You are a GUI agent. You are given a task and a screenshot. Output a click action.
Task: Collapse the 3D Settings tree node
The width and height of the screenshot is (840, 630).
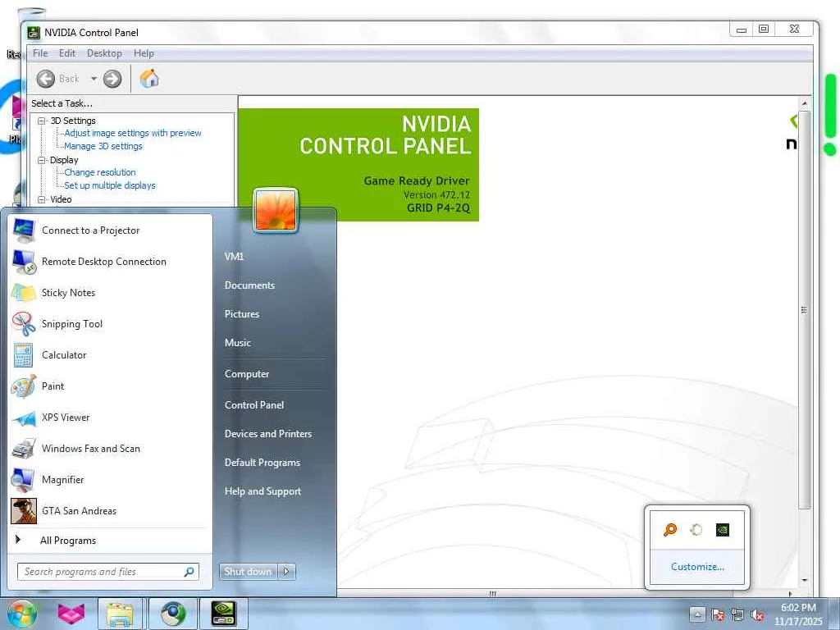click(42, 121)
